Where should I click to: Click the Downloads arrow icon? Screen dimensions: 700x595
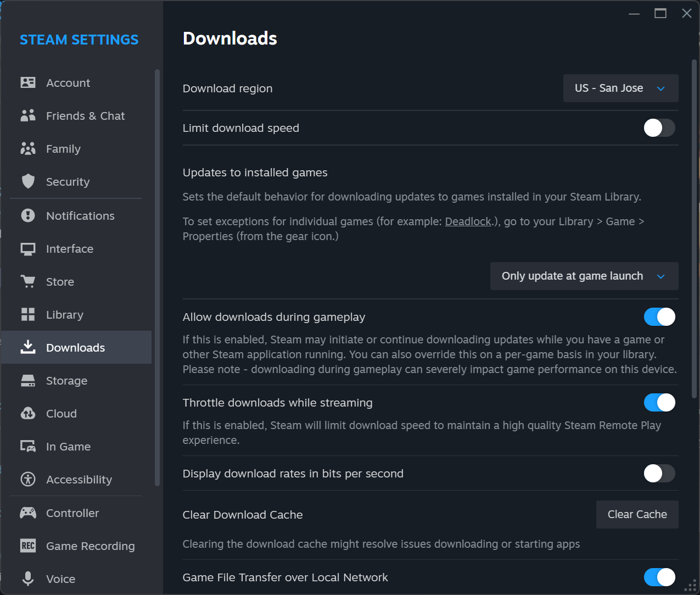28,347
